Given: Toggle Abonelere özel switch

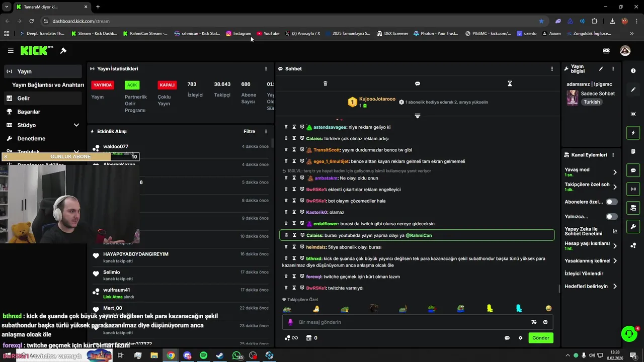Looking at the screenshot, I should coord(611,202).
